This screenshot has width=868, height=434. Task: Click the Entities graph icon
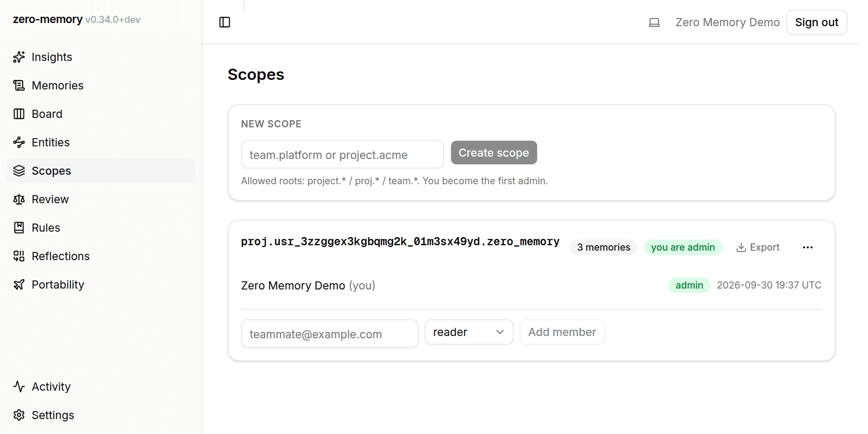click(x=19, y=142)
